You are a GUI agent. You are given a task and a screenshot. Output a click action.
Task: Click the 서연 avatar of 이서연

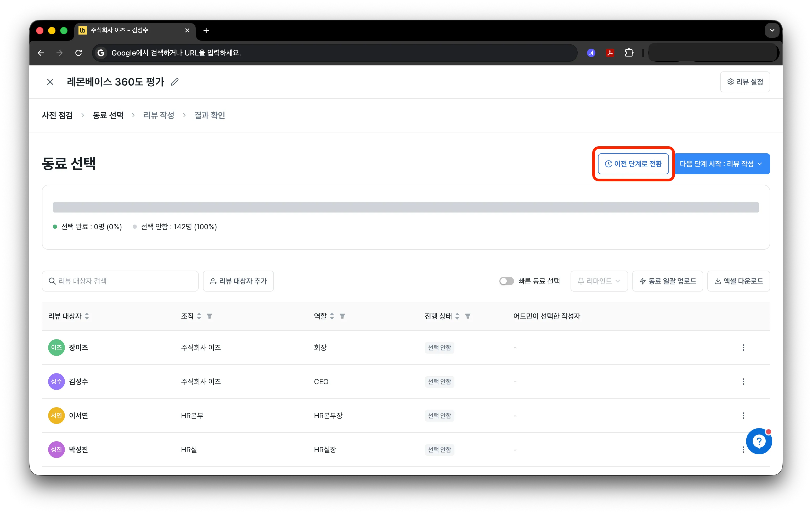(56, 416)
